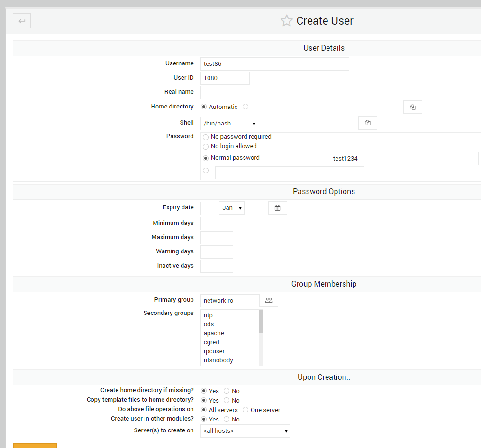The height and width of the screenshot is (448, 481).
Task: Open the calendar picker for Expiry date
Action: tap(277, 207)
